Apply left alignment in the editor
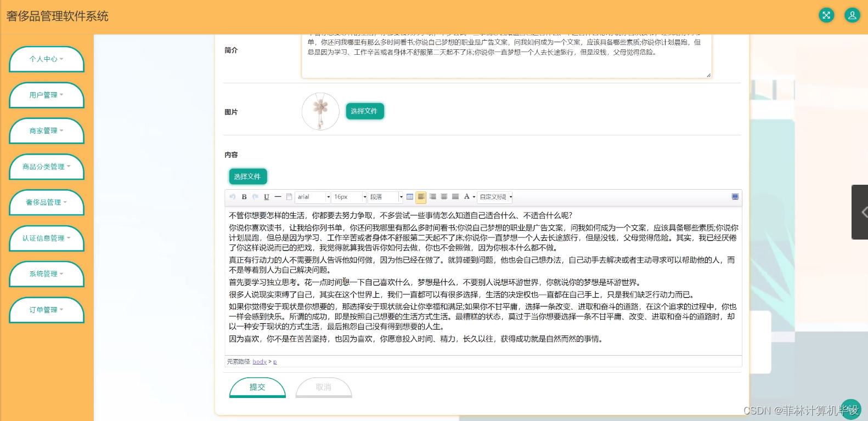 421,197
